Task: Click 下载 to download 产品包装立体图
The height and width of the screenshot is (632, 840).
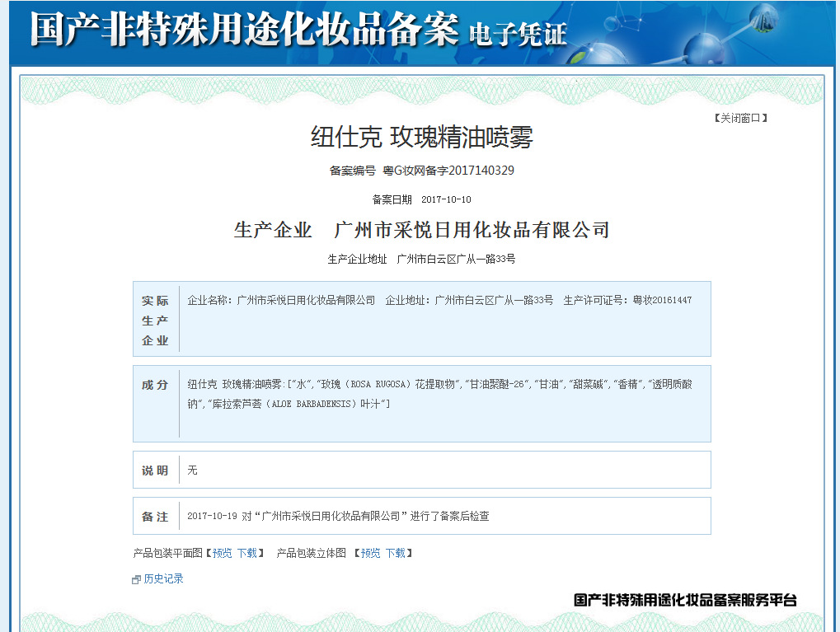Action: tap(397, 554)
